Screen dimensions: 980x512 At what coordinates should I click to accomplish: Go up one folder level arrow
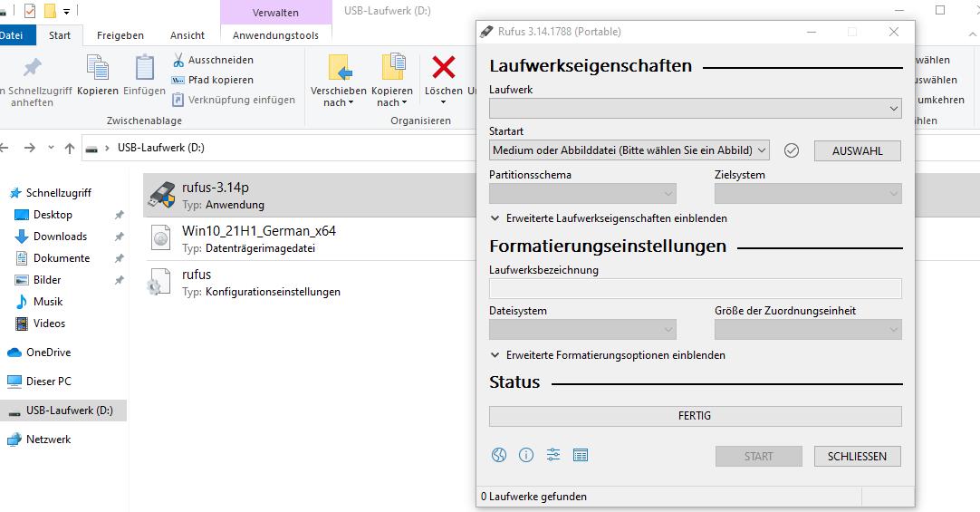70,148
